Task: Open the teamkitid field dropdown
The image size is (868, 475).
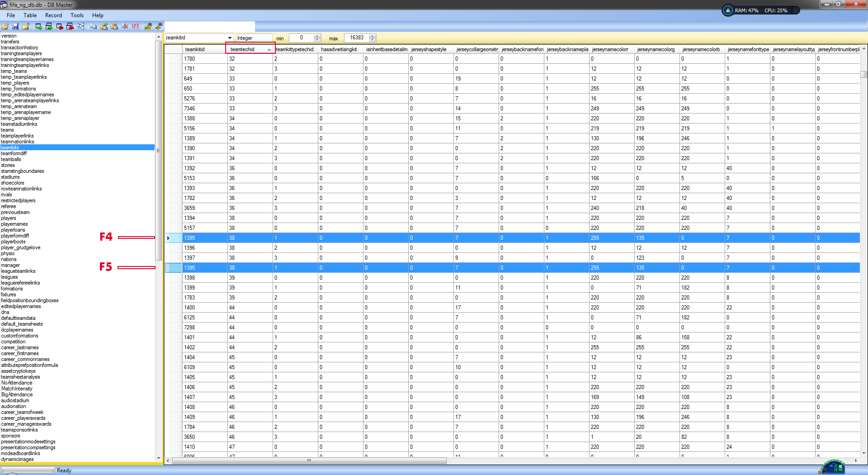Action: [x=230, y=38]
